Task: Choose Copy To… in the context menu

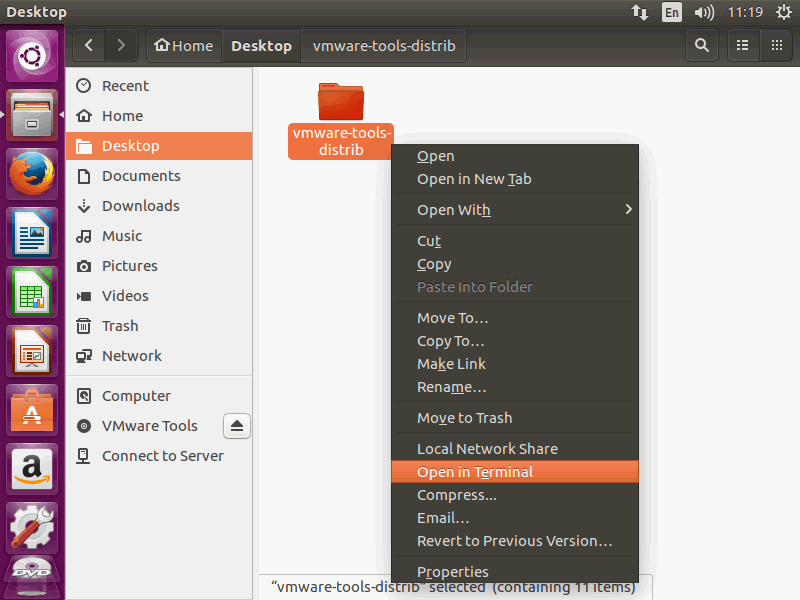Action: coord(515,341)
